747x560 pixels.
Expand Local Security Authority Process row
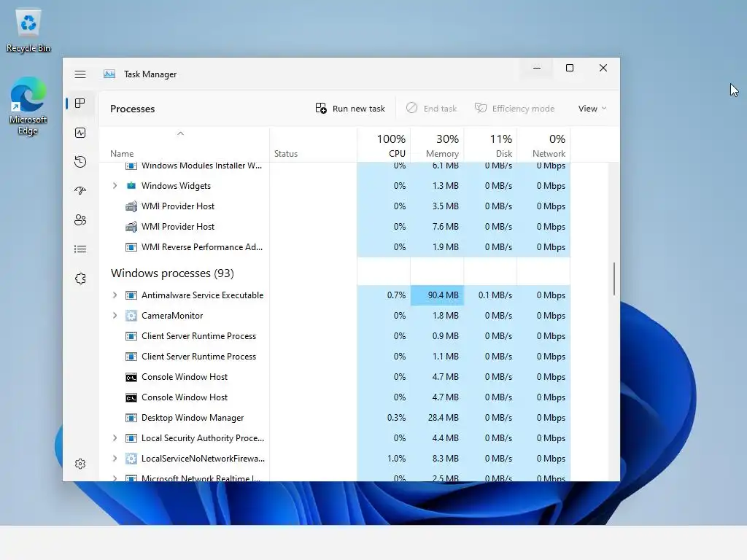[115, 438]
